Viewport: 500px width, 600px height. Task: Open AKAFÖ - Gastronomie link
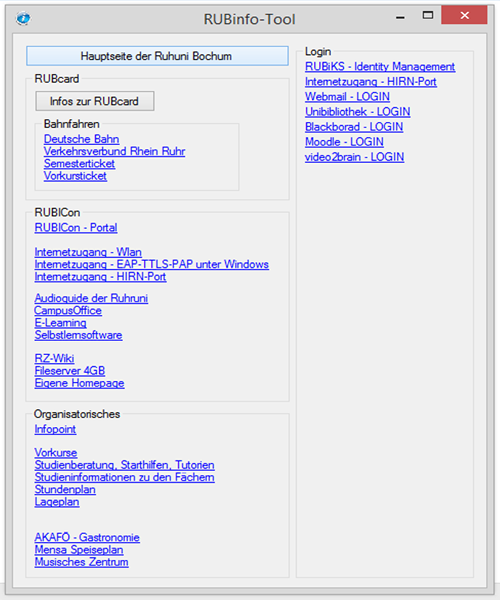coord(87,537)
